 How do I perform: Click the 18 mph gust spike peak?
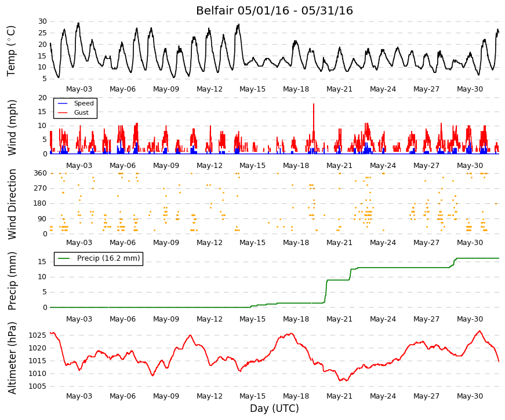[314, 104]
